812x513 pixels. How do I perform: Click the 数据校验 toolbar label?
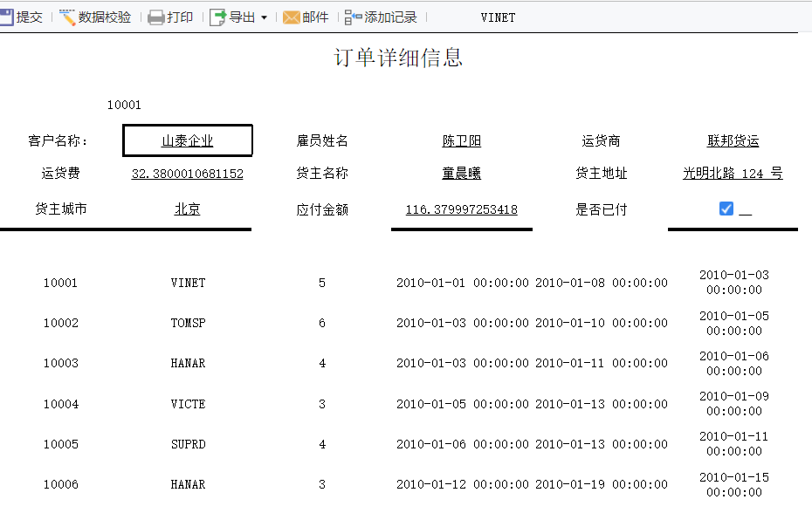104,17
